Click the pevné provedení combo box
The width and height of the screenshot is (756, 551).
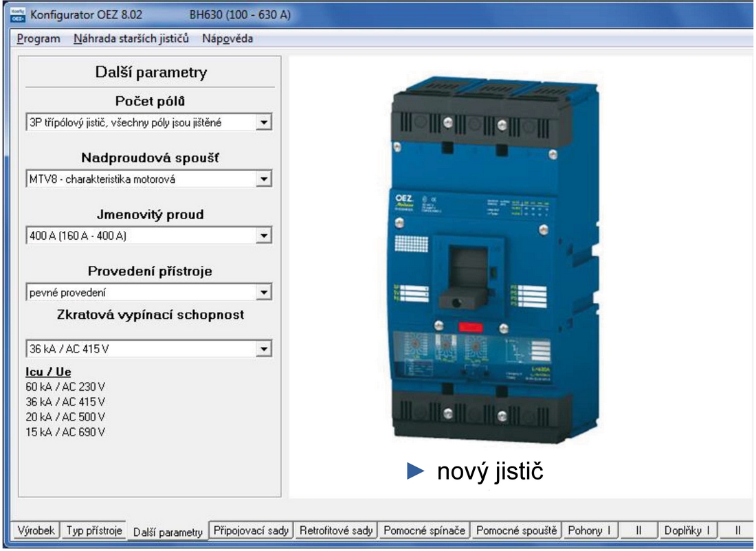149,292
